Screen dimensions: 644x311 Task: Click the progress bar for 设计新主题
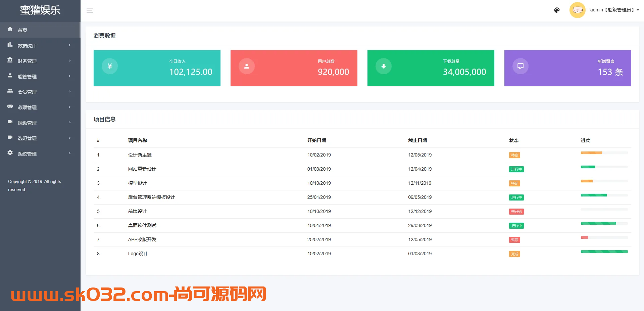[x=604, y=153]
